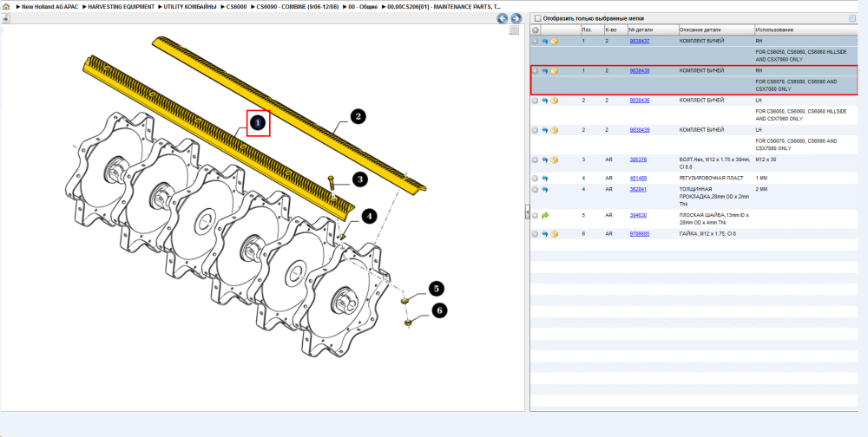Open part number link 401489

click(638, 179)
